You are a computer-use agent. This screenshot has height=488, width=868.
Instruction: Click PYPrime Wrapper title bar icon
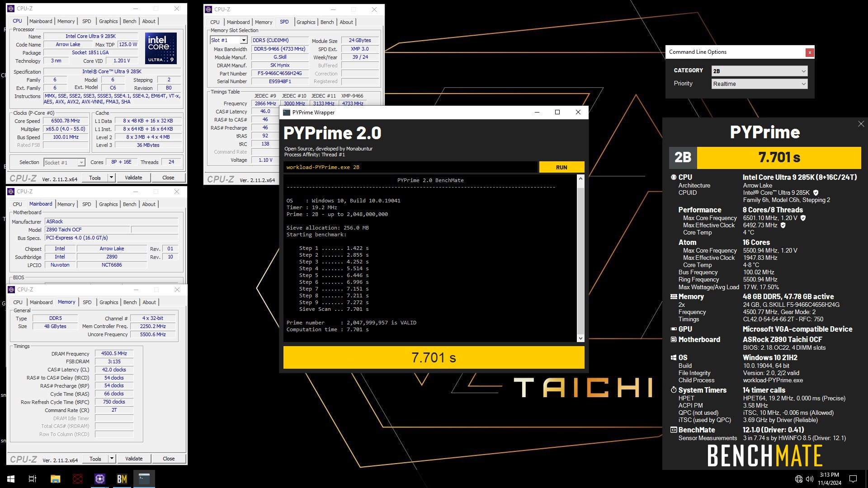pyautogui.click(x=287, y=113)
